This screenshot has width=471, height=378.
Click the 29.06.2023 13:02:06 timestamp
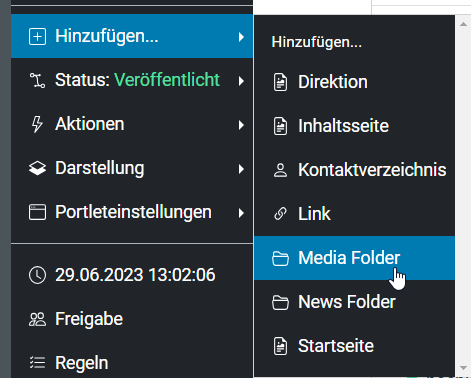(x=135, y=275)
